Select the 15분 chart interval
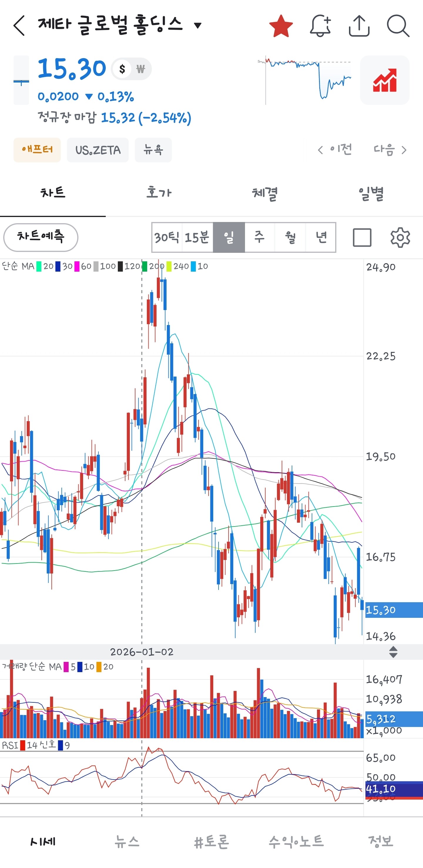The height and width of the screenshot is (868, 423). click(x=197, y=237)
